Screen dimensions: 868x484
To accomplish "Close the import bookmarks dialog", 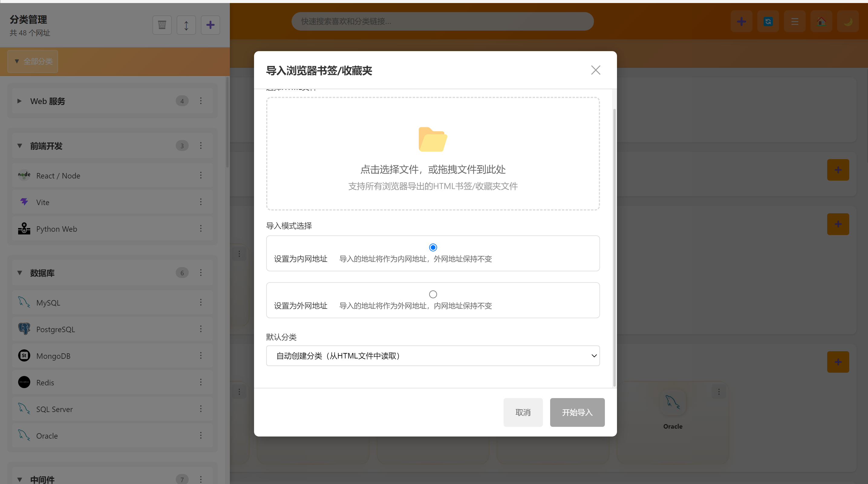I will tap(596, 70).
